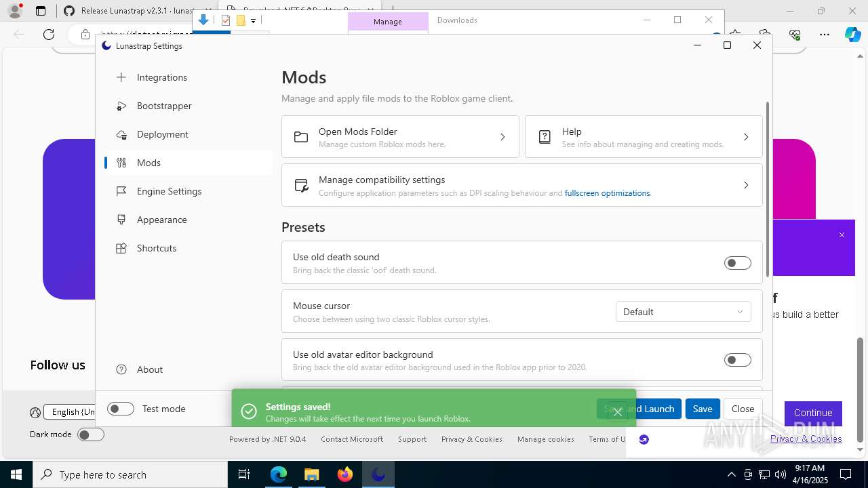
Task: Click the Engine Settings flag icon
Action: [x=121, y=191]
